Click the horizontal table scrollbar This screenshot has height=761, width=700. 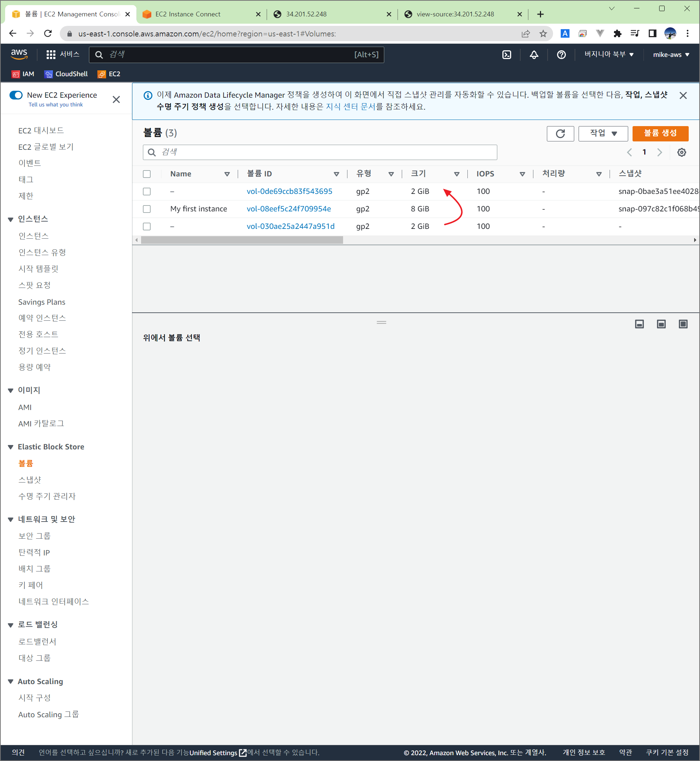(242, 240)
